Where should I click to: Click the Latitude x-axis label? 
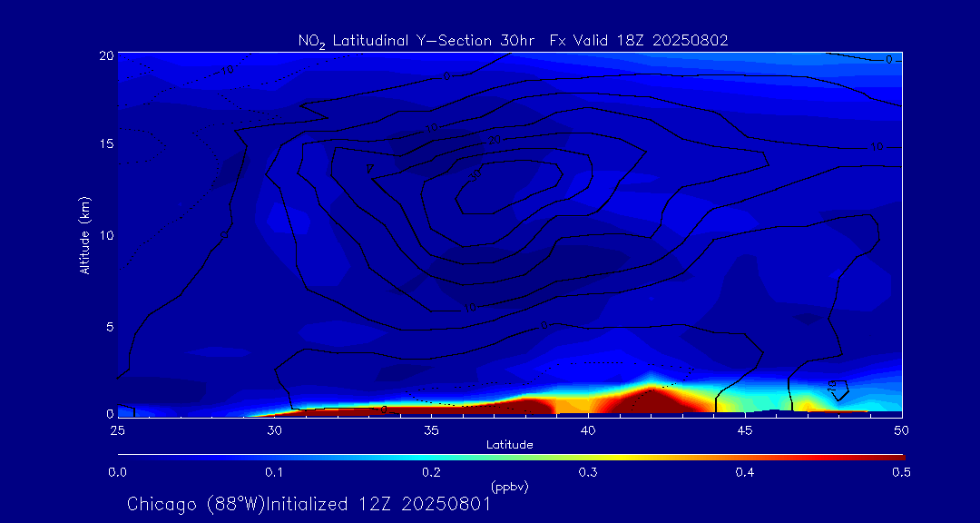click(x=509, y=445)
